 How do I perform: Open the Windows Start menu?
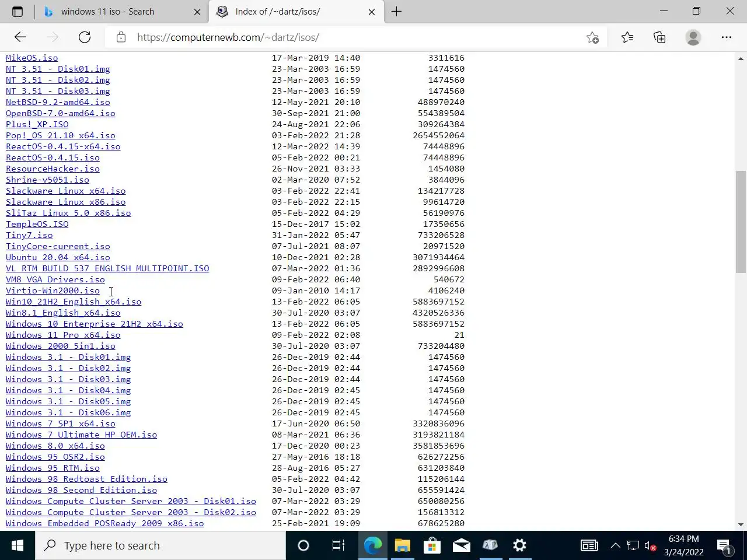[18, 545]
